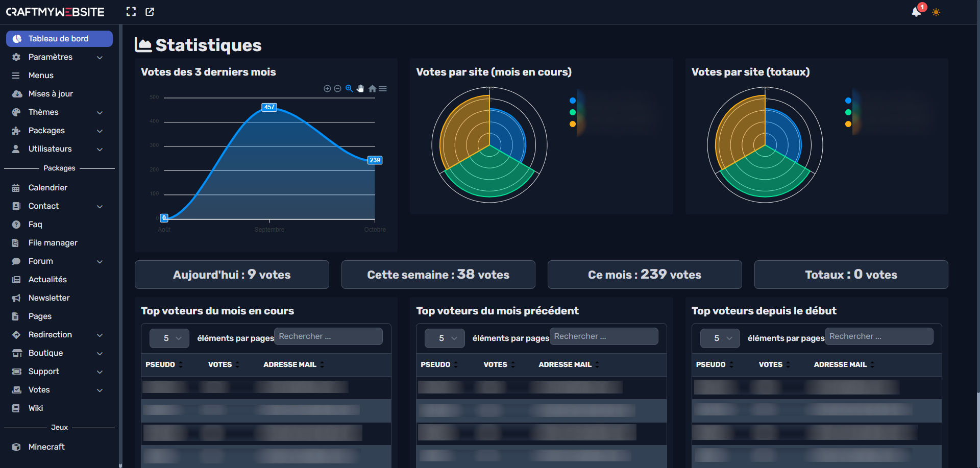
Task: Click the Paramètres gear icon
Action: pyautogui.click(x=16, y=57)
